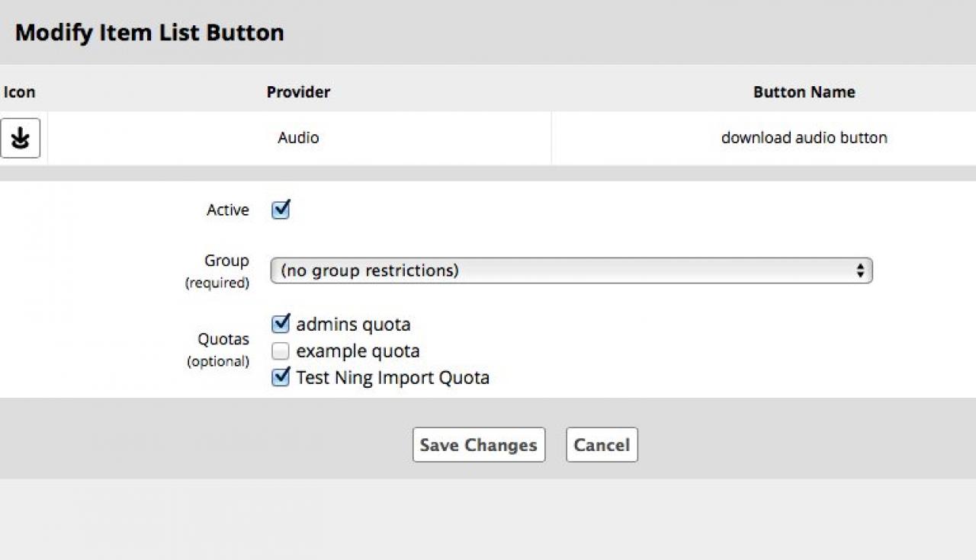Click the Quotas (optional) field label

tap(223, 340)
